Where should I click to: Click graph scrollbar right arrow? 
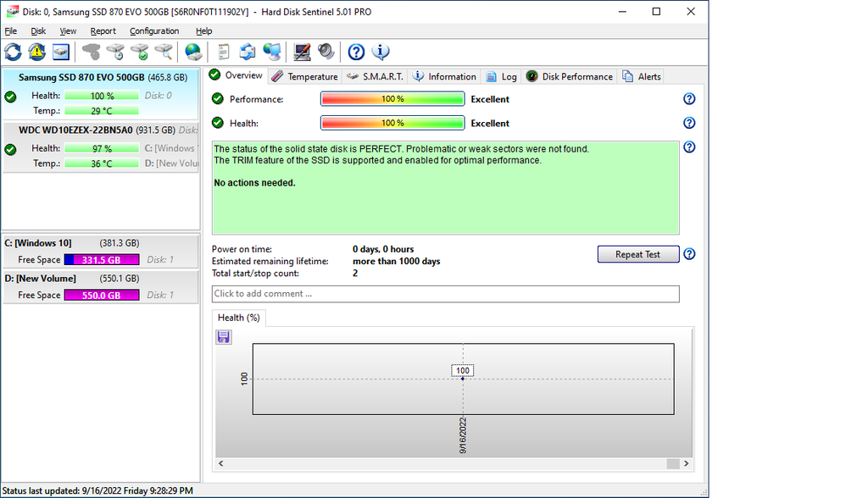pyautogui.click(x=687, y=463)
